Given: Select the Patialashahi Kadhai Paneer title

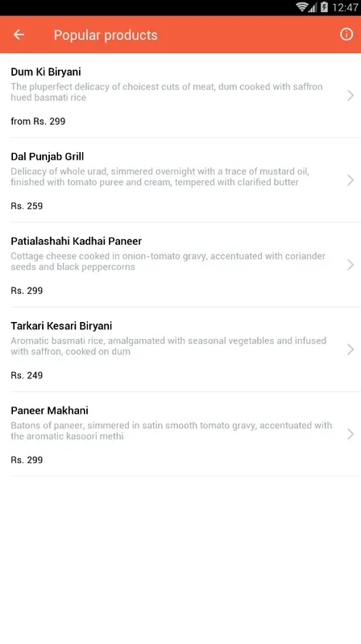Looking at the screenshot, I should [76, 241].
